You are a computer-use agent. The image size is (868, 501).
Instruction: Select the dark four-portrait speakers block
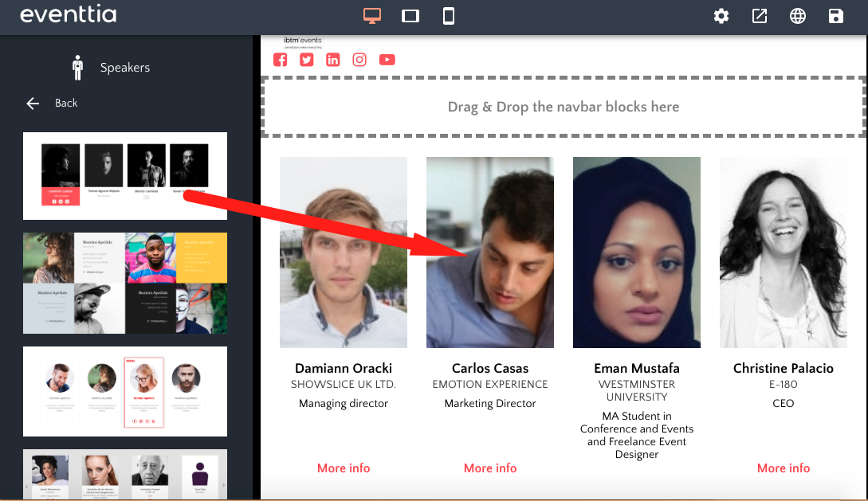[125, 176]
